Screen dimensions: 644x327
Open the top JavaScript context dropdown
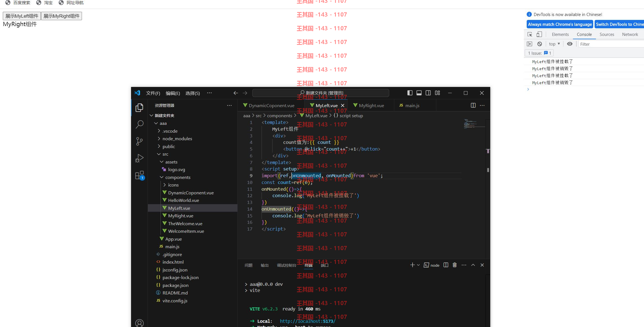(x=554, y=44)
